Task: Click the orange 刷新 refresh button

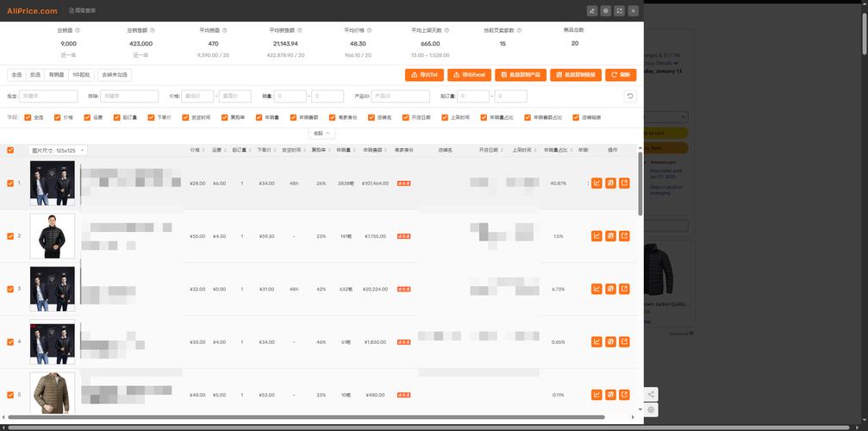Action: [x=621, y=75]
